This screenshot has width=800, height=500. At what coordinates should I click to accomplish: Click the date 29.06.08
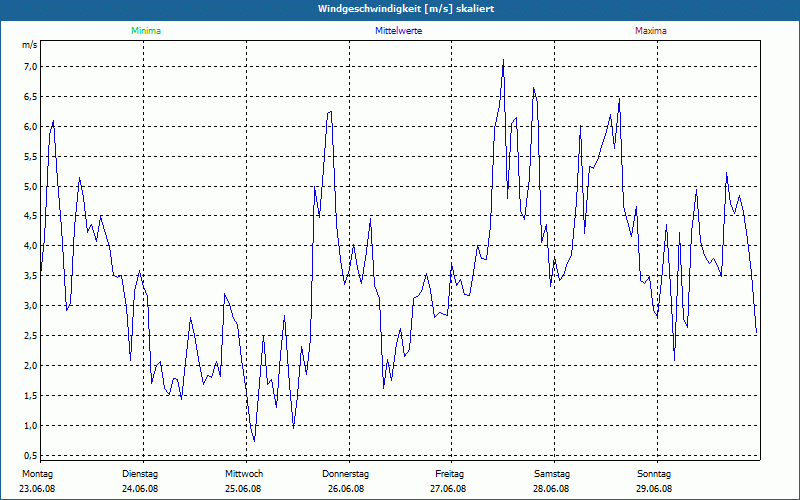coord(654,489)
